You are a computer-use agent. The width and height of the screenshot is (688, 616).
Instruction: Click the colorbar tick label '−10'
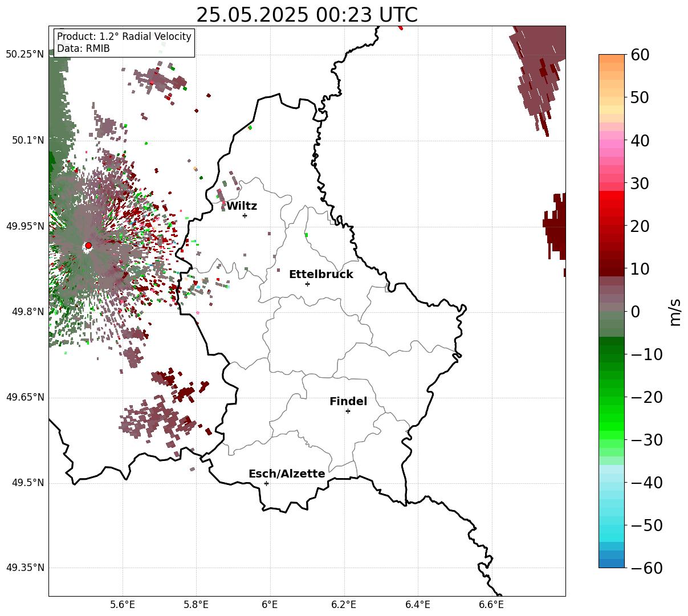(646, 354)
